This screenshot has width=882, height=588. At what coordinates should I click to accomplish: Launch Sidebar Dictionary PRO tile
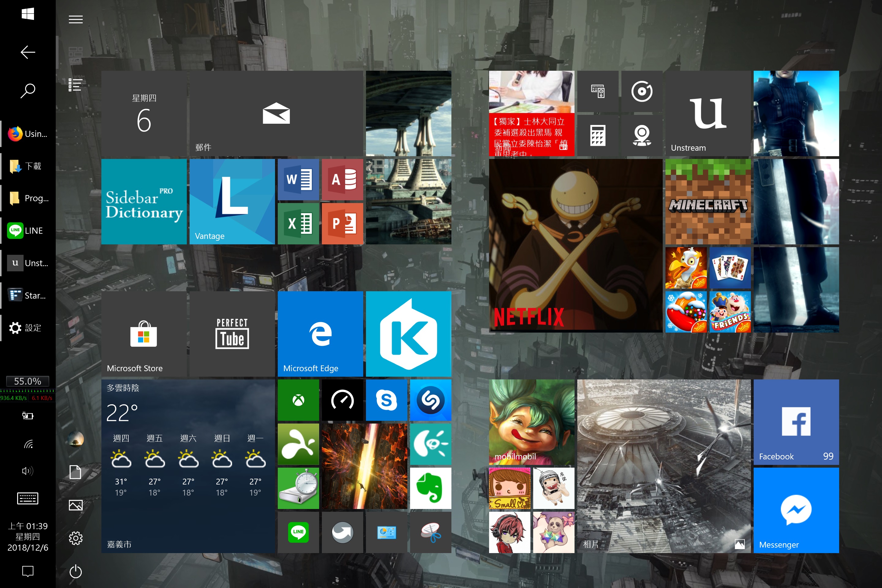click(x=144, y=202)
